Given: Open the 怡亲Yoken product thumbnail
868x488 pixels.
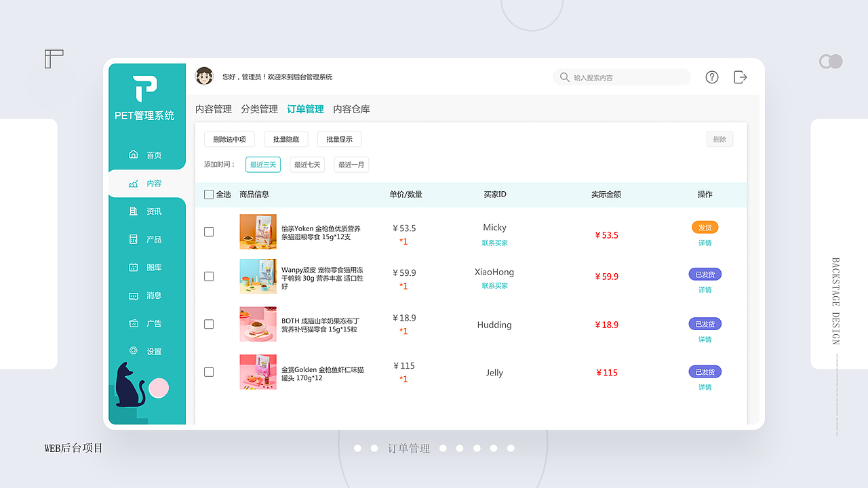Looking at the screenshot, I should point(258,232).
